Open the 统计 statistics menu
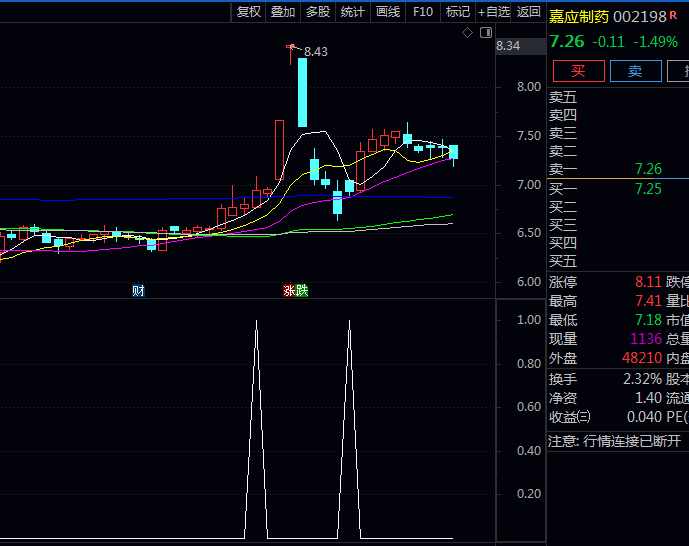 point(353,12)
